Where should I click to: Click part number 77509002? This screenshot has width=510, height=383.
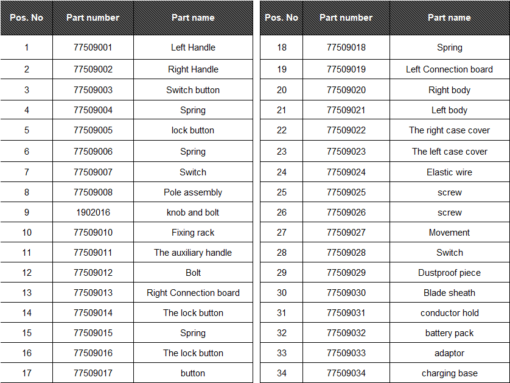pos(93,69)
